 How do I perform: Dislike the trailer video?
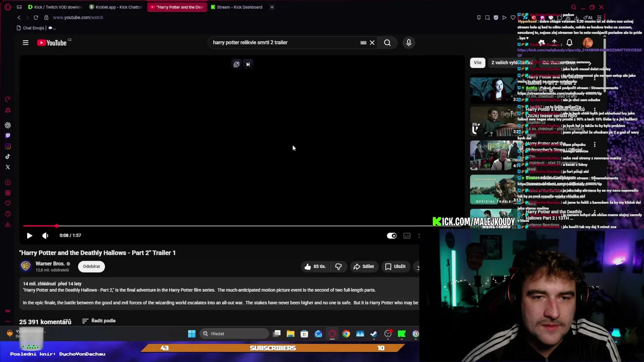[x=338, y=266]
